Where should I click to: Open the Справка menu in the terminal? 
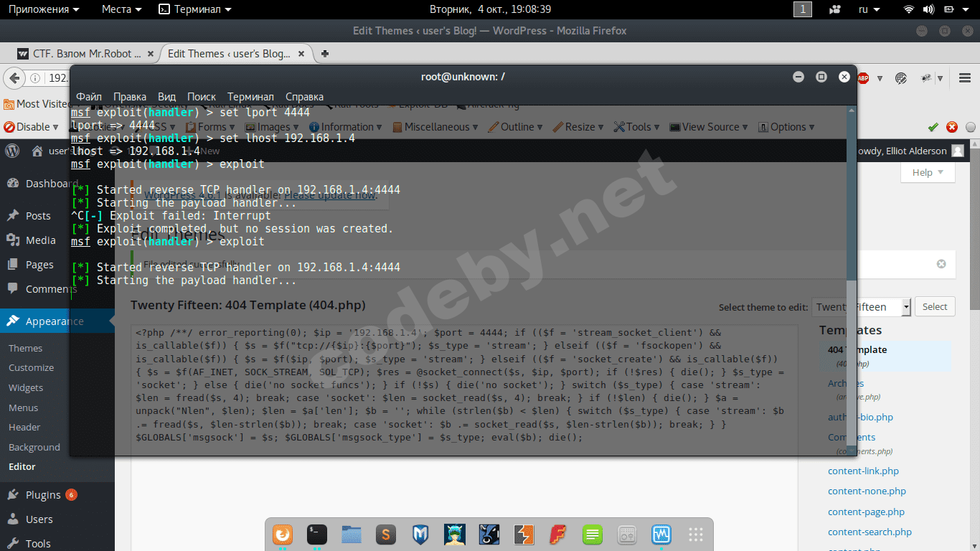[x=304, y=97]
